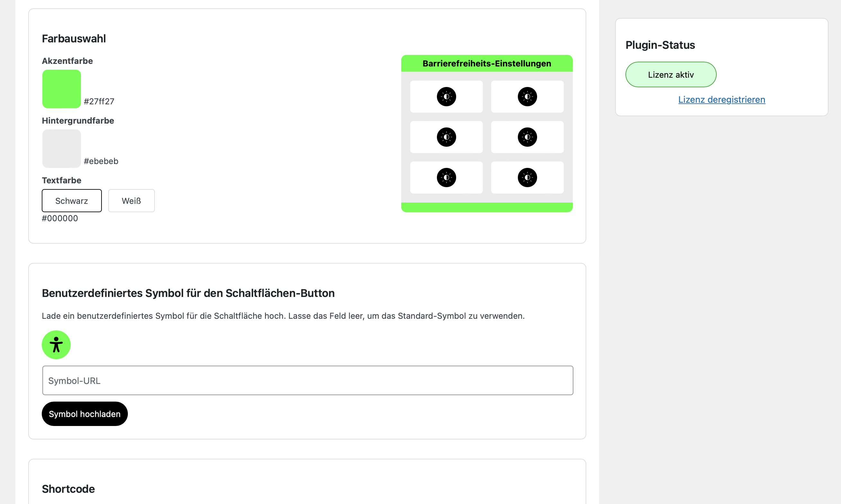Image resolution: width=841 pixels, height=504 pixels.
Task: Click bottom-right contrast icon in preview
Action: tap(527, 178)
